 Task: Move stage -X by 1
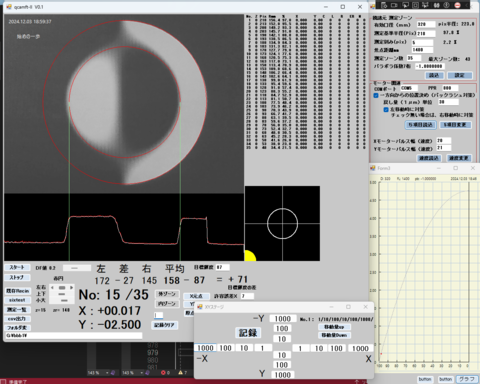point(263,348)
